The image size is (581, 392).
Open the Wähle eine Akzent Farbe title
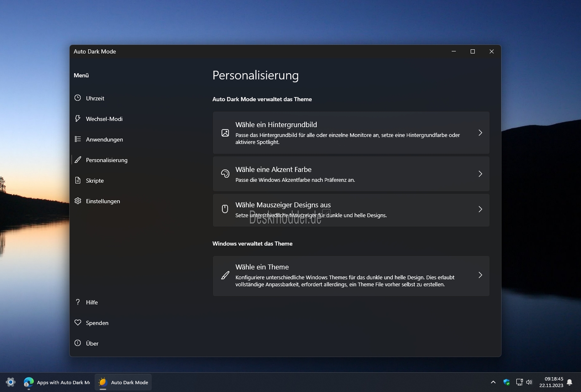(x=273, y=169)
